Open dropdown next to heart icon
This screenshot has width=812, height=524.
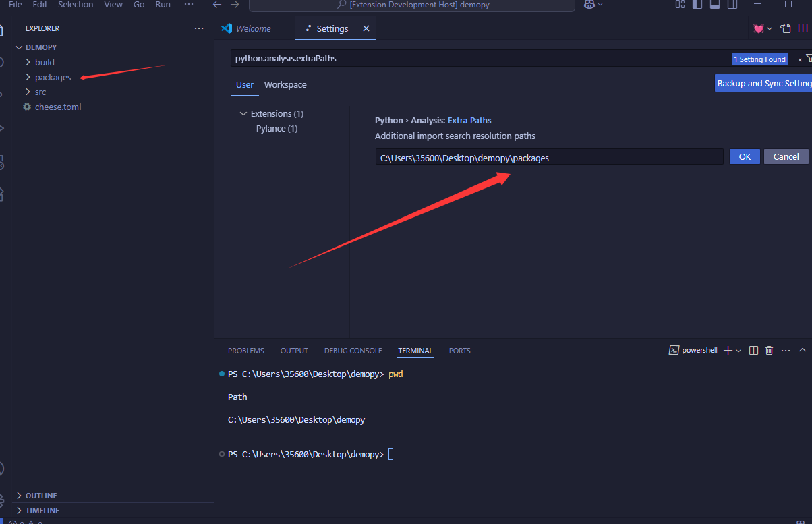point(770,28)
